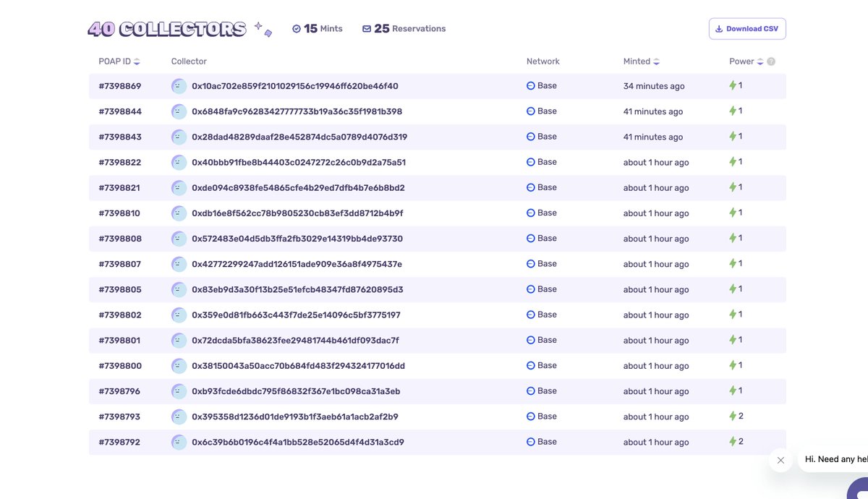Click the avatar for collector 0x40bbb91fbe8b
868x499 pixels.
click(x=179, y=162)
